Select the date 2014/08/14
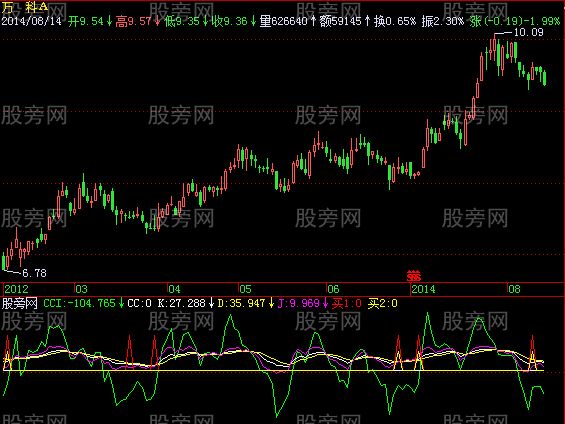The height and width of the screenshot is (424, 565). pyautogui.click(x=32, y=21)
